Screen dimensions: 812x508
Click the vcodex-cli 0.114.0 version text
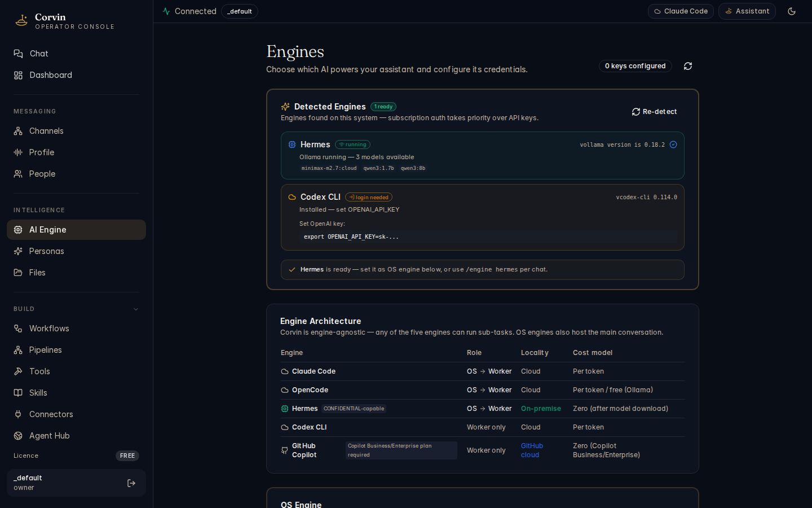(647, 197)
